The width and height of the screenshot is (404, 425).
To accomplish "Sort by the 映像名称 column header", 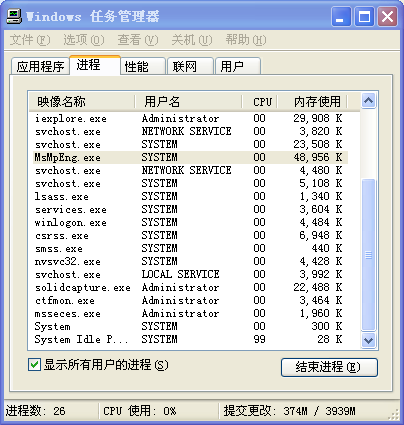I will pos(82,101).
